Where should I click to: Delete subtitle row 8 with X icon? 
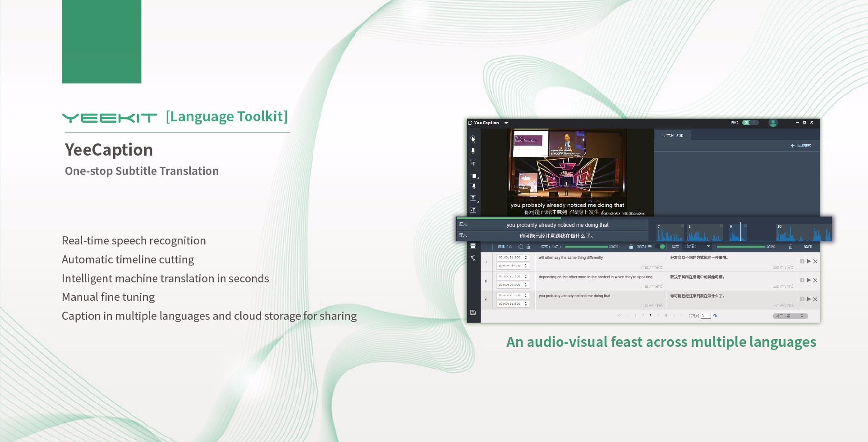coord(815,280)
